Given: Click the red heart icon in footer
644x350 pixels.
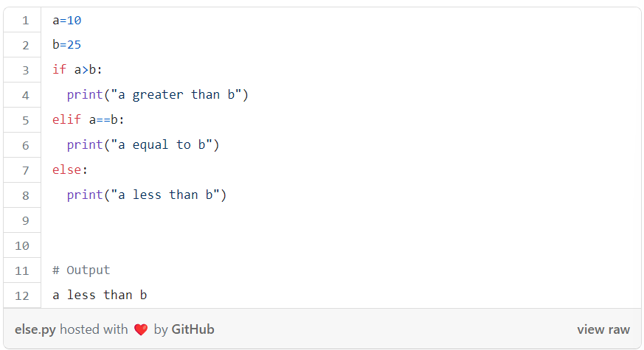Looking at the screenshot, I should tap(141, 329).
